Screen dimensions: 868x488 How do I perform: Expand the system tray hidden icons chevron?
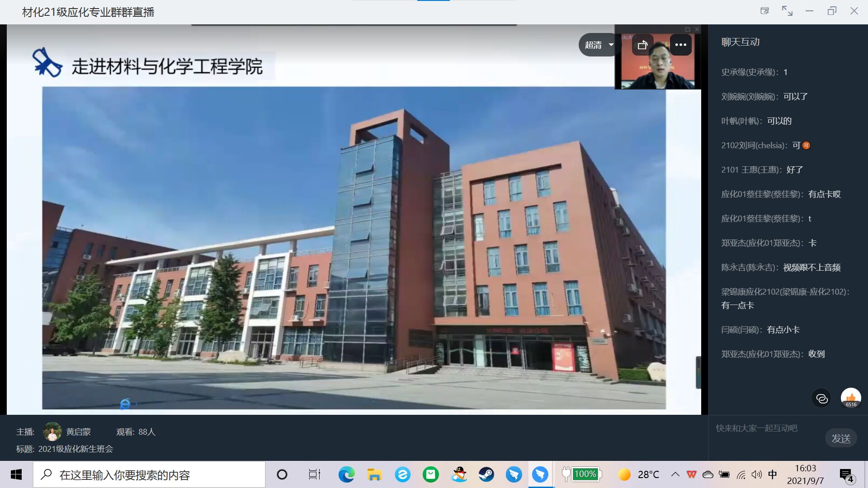(675, 474)
